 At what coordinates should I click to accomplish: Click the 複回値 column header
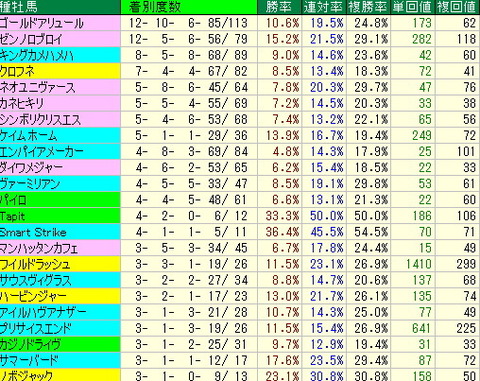point(458,7)
